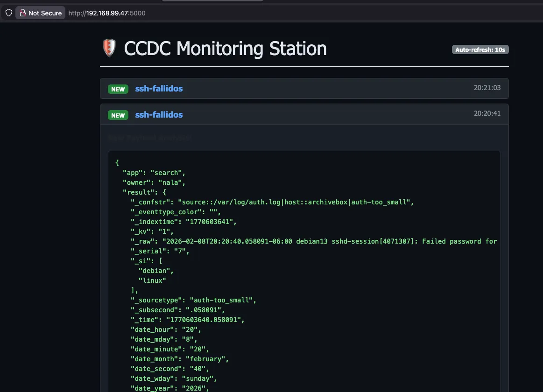Click the CCDC shield logo
This screenshot has height=392, width=543.
[x=109, y=49]
